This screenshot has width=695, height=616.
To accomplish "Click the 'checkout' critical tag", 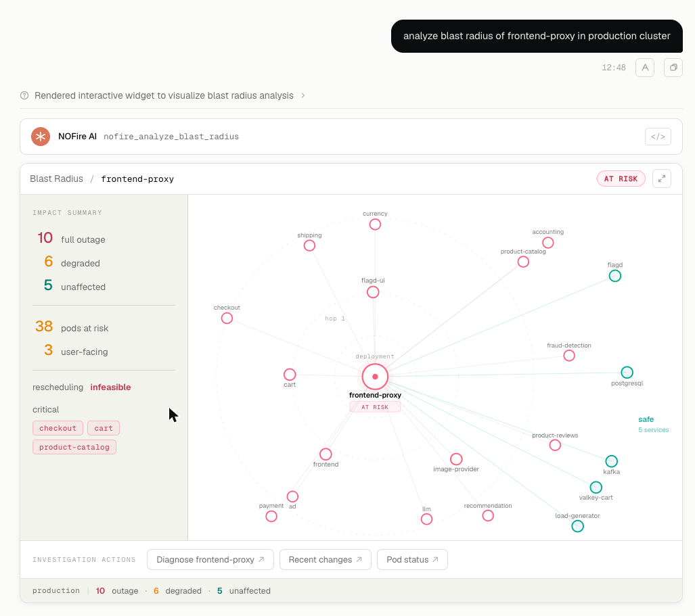I will pyautogui.click(x=58, y=428).
